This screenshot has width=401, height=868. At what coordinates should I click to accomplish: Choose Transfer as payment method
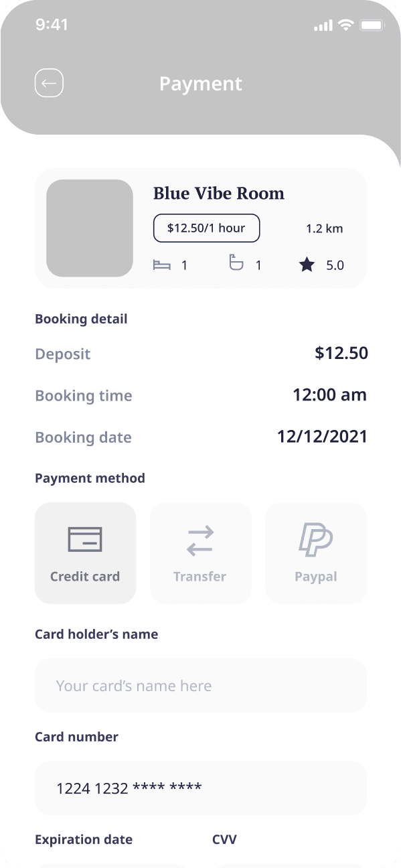[200, 553]
